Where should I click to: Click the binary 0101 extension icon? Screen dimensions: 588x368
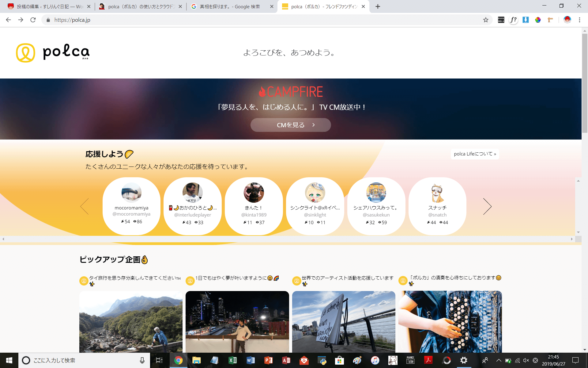(x=501, y=20)
